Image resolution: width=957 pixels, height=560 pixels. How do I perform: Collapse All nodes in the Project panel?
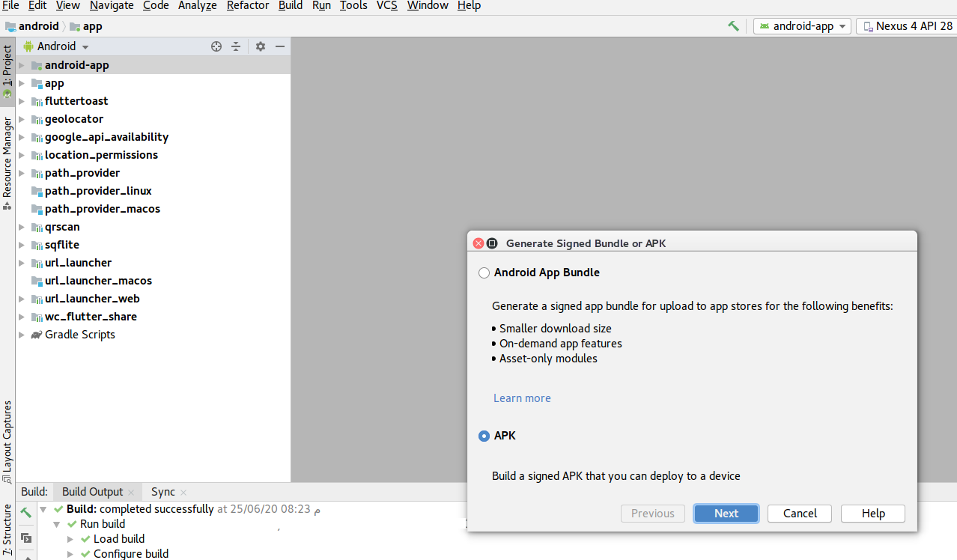pos(236,46)
